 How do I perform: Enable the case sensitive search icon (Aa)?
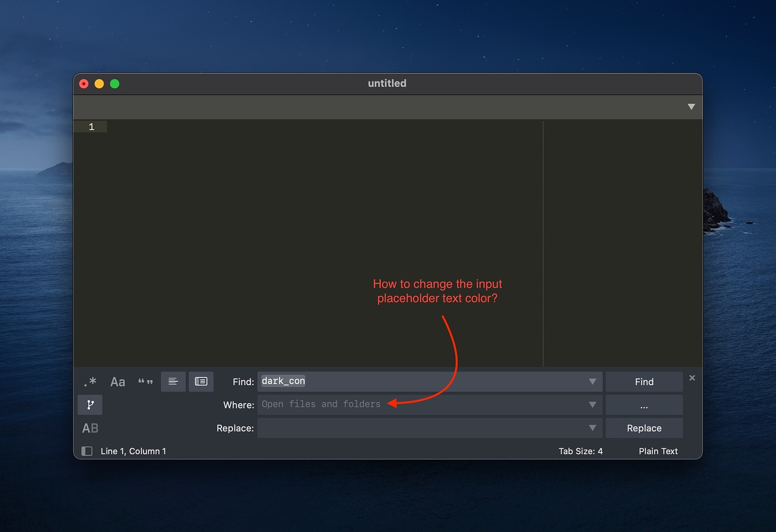(x=118, y=381)
